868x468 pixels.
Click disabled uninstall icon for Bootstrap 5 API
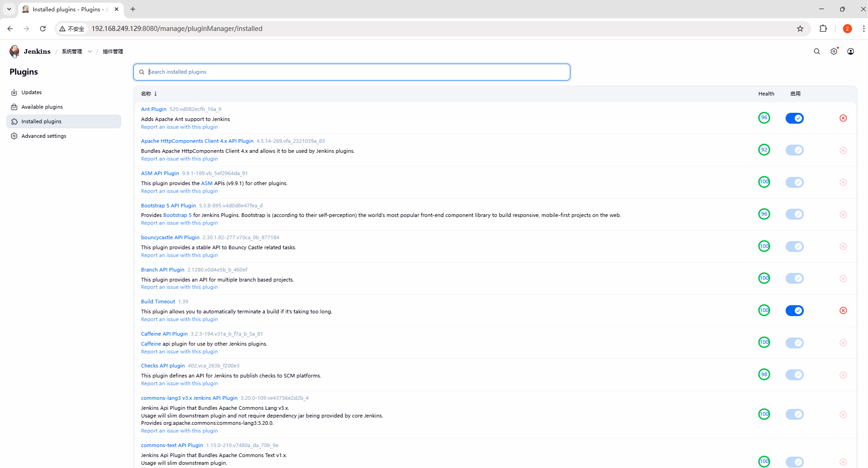[x=843, y=214]
